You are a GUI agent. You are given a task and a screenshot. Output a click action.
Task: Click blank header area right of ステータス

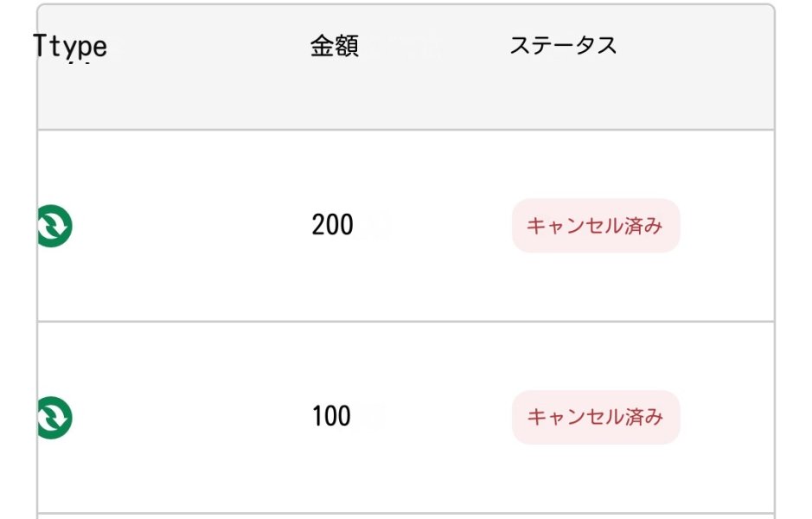click(695, 47)
